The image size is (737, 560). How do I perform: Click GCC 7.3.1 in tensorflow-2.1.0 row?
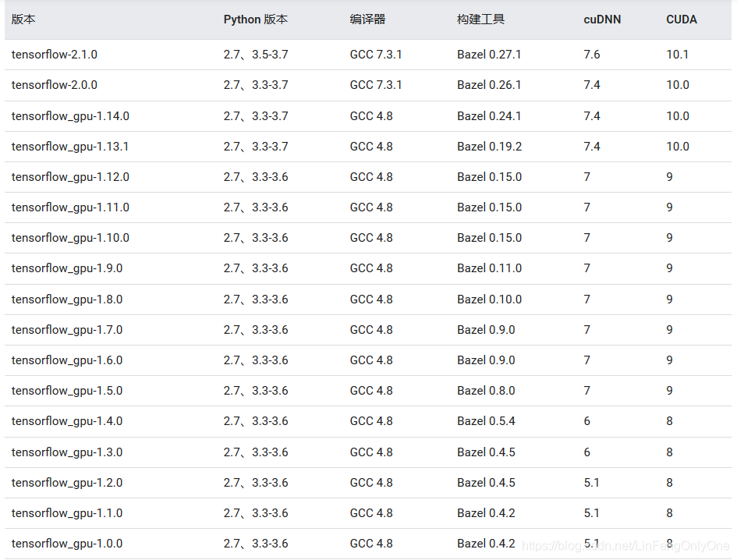point(376,55)
